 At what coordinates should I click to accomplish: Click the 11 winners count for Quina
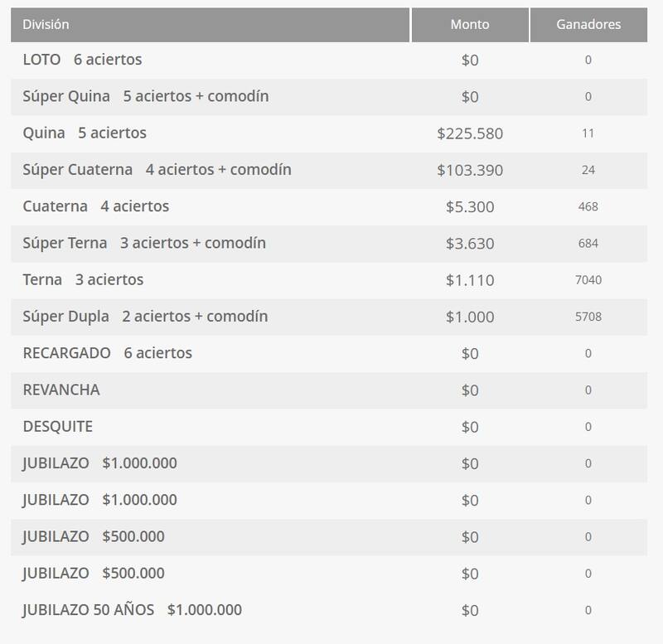(x=588, y=133)
